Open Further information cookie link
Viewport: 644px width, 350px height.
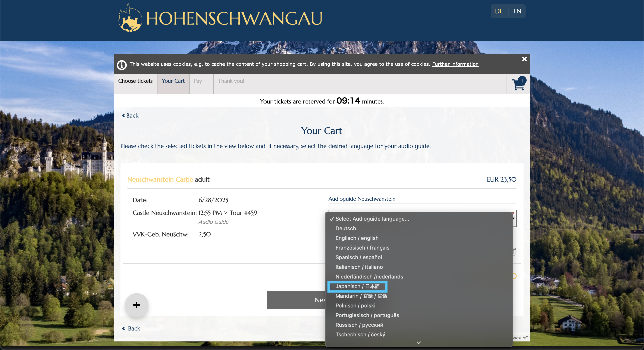[455, 64]
